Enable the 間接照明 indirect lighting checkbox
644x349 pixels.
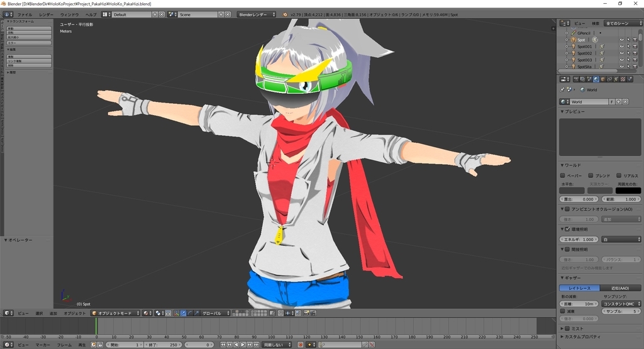click(567, 249)
